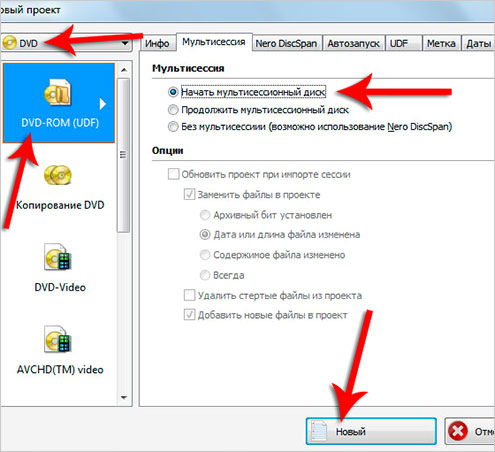Open the Метка tab

click(x=441, y=43)
